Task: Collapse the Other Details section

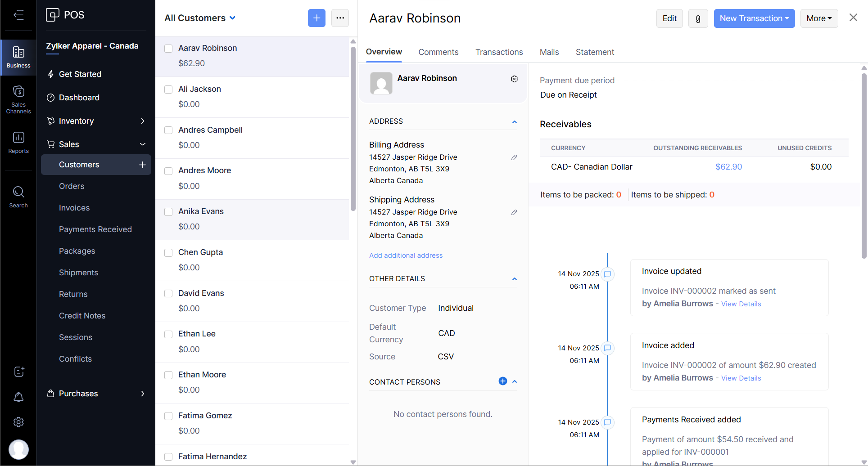Action: pyautogui.click(x=515, y=279)
